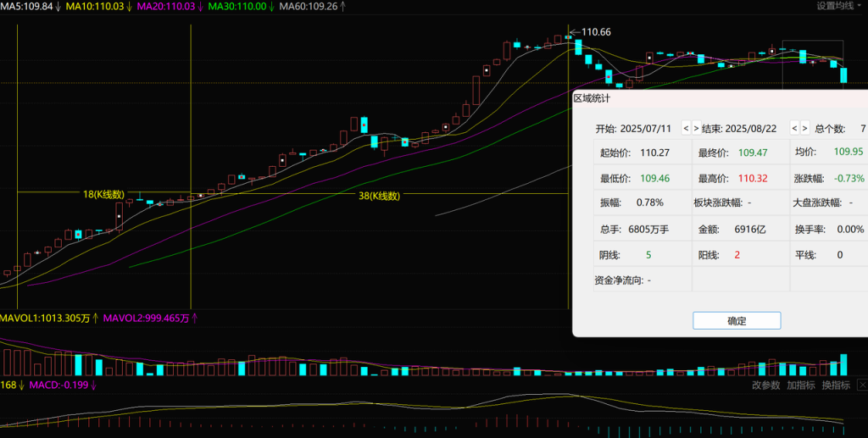Click the MAVOL1 volume average label
Image resolution: width=868 pixels, height=438 pixels.
pos(49,319)
